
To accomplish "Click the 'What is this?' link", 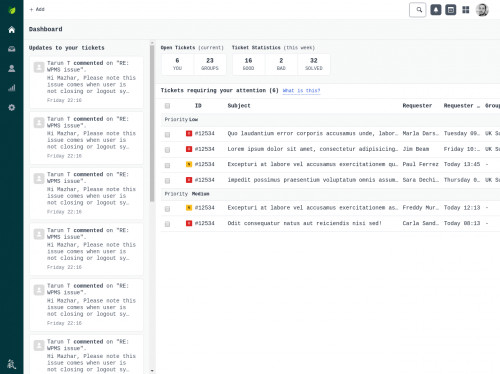I will [301, 91].
